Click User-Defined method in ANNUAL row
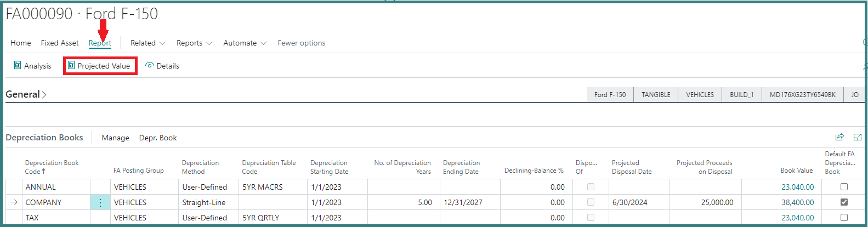This screenshot has height=227, width=868. (205, 187)
